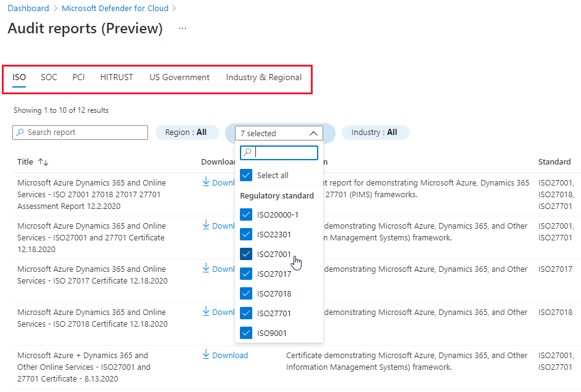Toggle the Select all checkbox
Viewport: 581px width, 392px height.
(x=247, y=175)
